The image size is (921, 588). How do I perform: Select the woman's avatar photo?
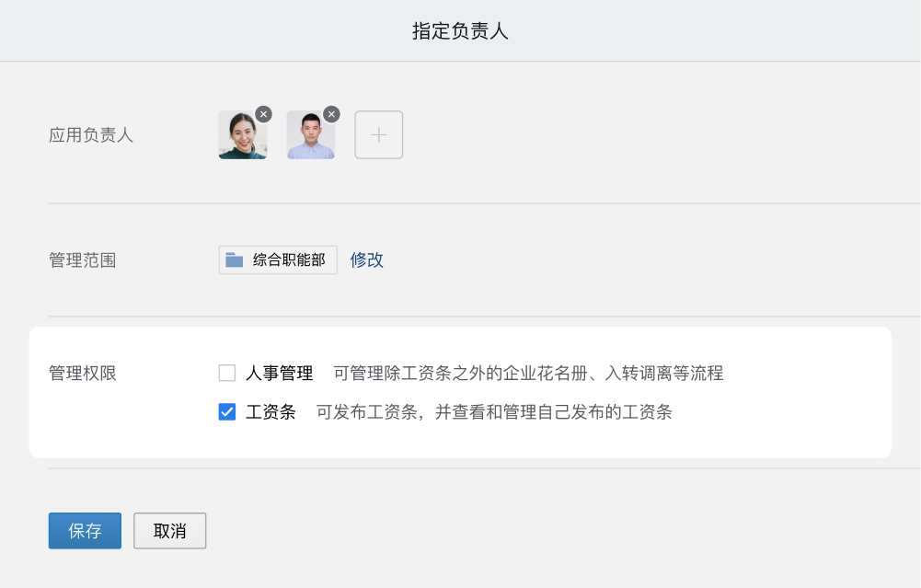242,136
